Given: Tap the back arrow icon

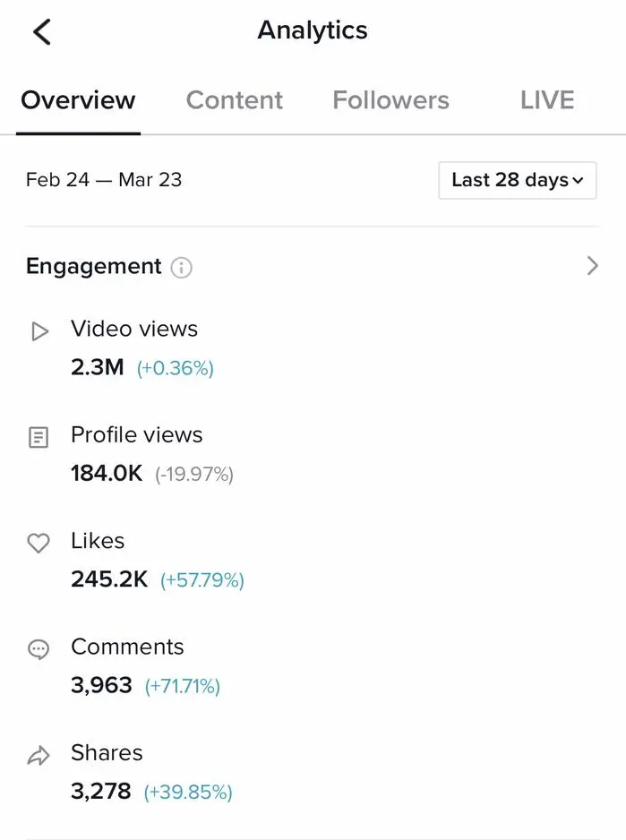Looking at the screenshot, I should pyautogui.click(x=42, y=31).
